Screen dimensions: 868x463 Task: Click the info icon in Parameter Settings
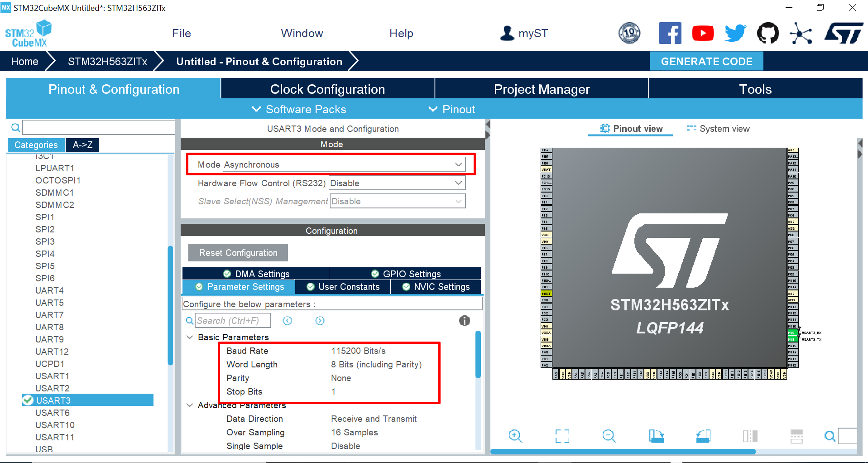[x=464, y=321]
